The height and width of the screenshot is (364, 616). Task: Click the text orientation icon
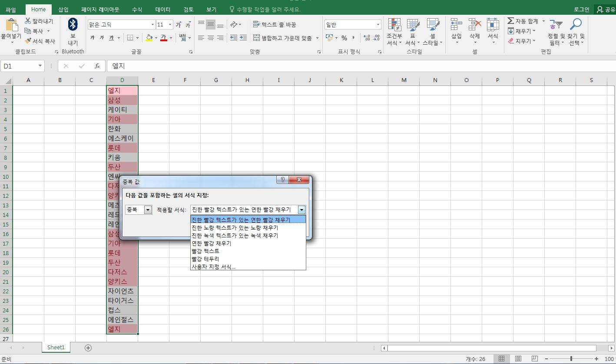click(234, 25)
